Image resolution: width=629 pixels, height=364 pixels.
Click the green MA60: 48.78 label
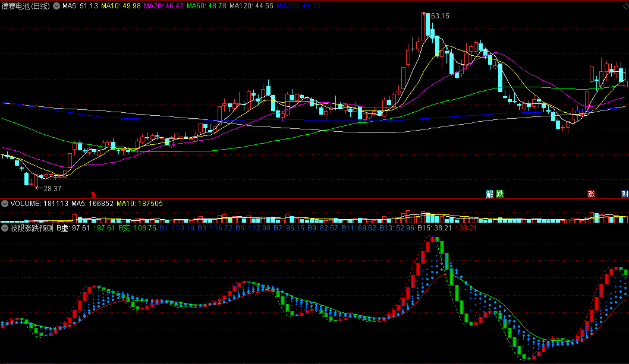pos(206,6)
